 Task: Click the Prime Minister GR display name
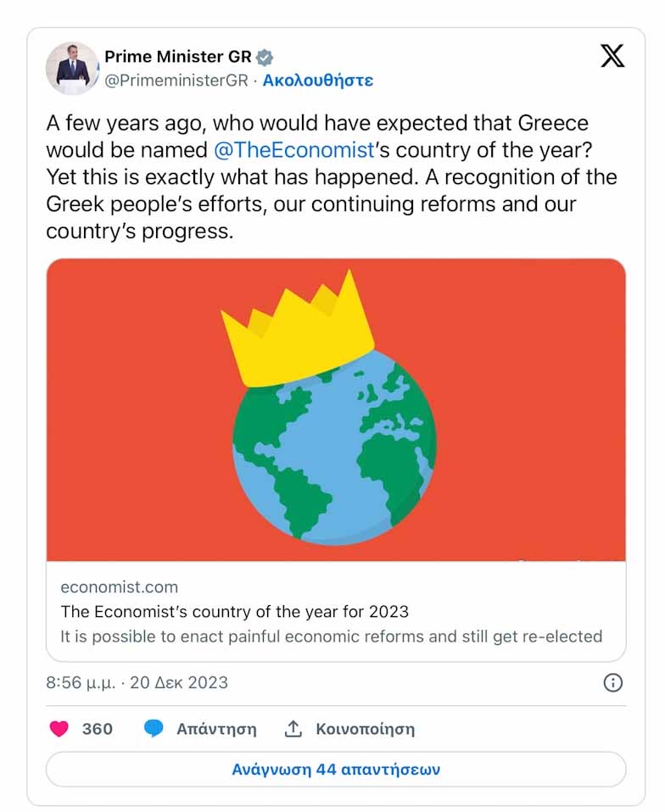point(177,58)
